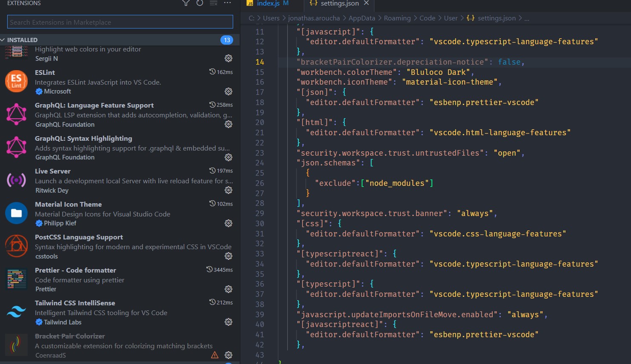Click the installed extensions count badge 13
The height and width of the screenshot is (364, 631).
227,40
